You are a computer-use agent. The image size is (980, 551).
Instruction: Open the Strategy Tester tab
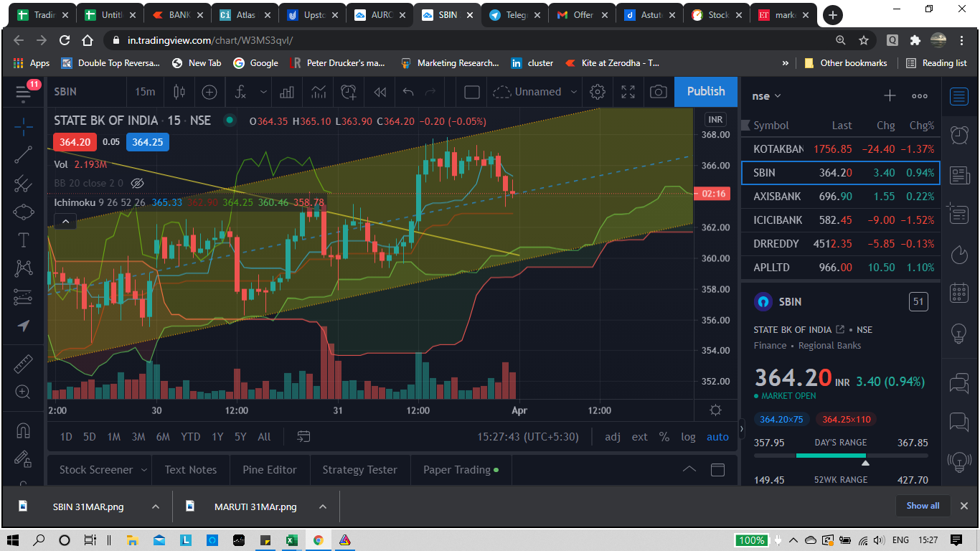pyautogui.click(x=359, y=470)
